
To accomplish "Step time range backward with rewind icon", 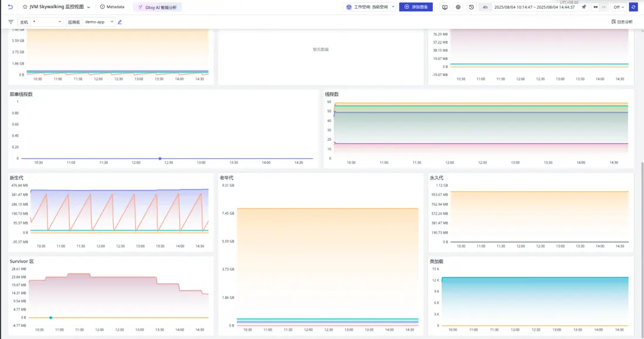I will [595, 7].
